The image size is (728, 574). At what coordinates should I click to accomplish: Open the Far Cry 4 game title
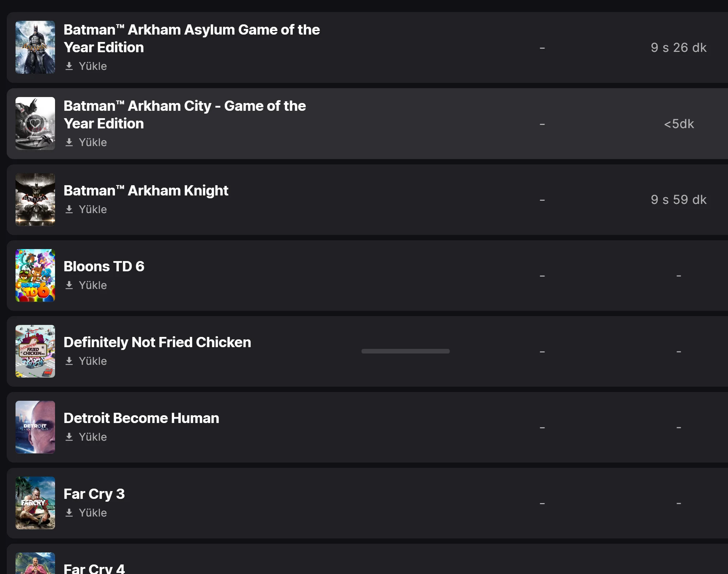94,568
